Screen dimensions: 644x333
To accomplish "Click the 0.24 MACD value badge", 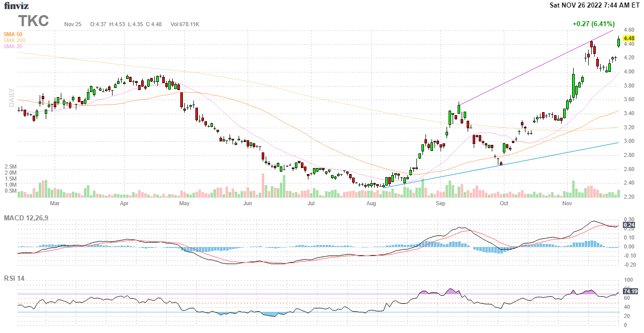I will tap(628, 225).
